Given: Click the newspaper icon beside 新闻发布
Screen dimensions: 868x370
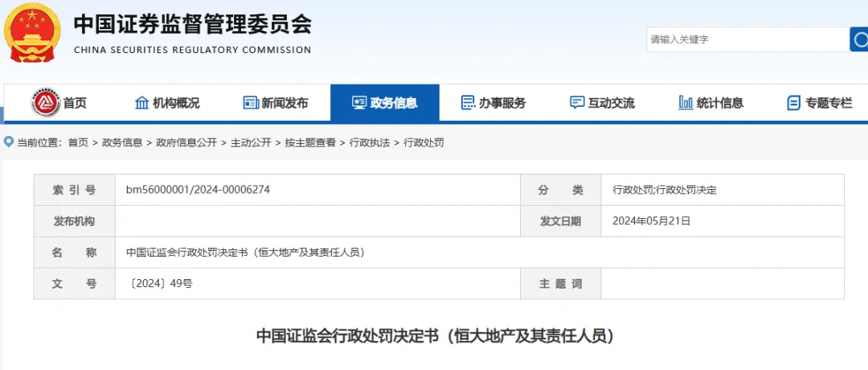Looking at the screenshot, I should click(251, 103).
